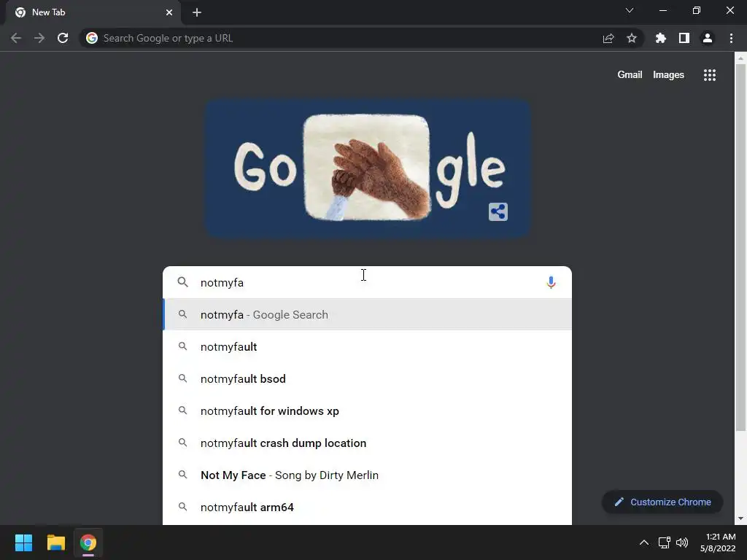Image resolution: width=747 pixels, height=560 pixels.
Task: Start voice search with microphone
Action: coord(551,282)
